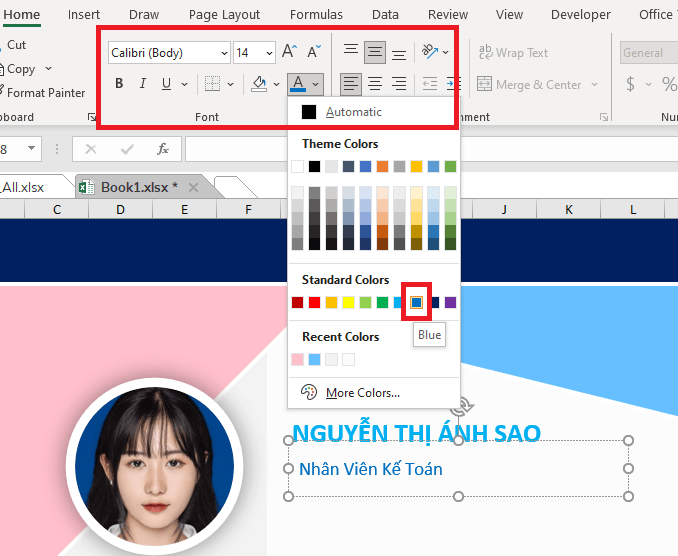Image resolution: width=678 pixels, height=556 pixels.
Task: Click More Colors... option
Action: (x=362, y=393)
